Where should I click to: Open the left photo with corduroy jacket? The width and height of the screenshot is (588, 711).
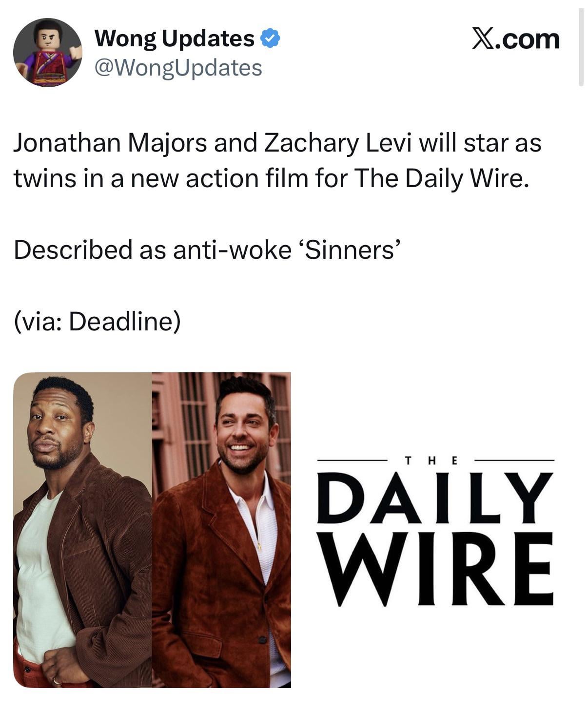pos(82,530)
